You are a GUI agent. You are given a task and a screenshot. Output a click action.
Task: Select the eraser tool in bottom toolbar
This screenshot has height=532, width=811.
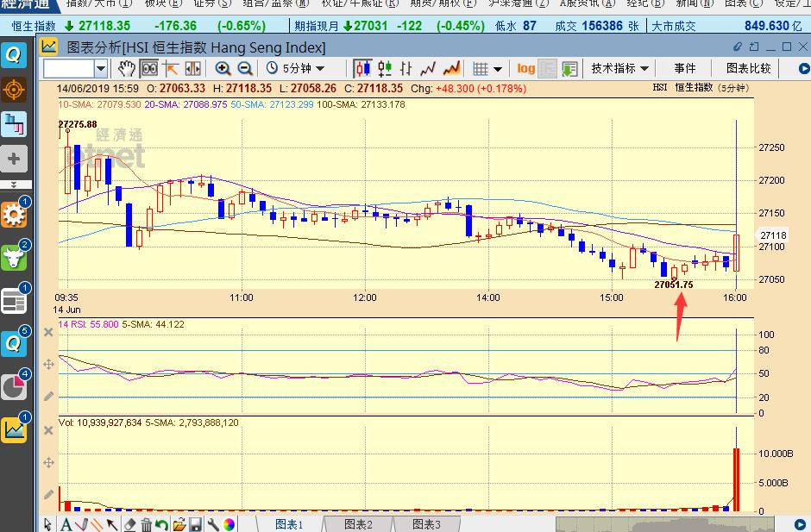point(129,524)
